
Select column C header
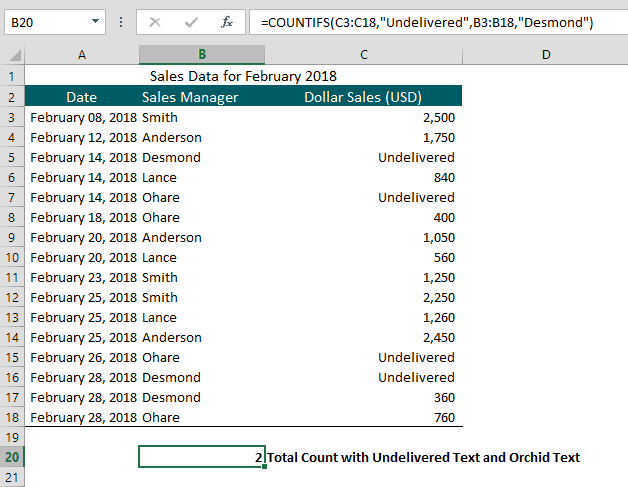[x=364, y=55]
